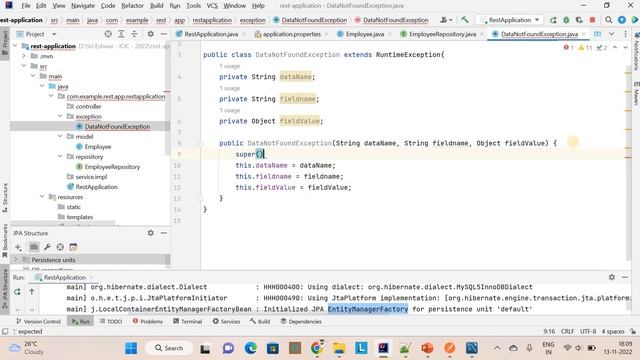Click UTF-8 encoding in status bar
640x360 pixels.
coord(588,331)
